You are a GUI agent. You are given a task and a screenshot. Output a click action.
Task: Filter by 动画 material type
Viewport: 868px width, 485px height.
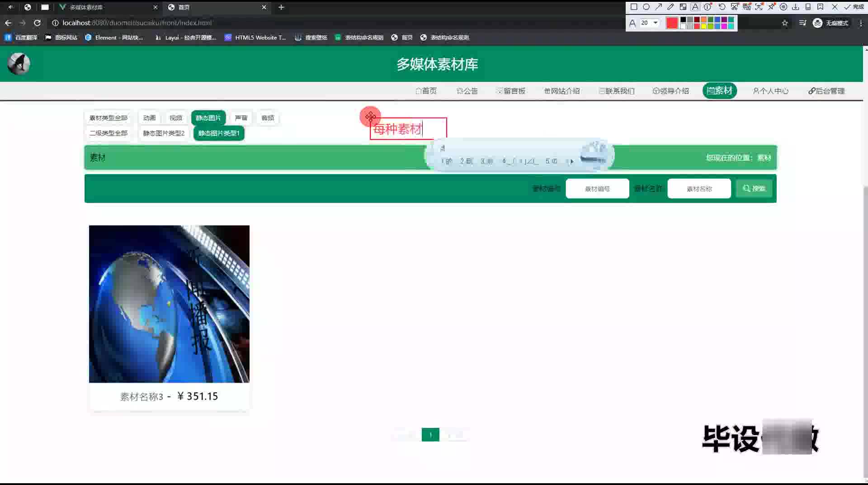(x=149, y=118)
